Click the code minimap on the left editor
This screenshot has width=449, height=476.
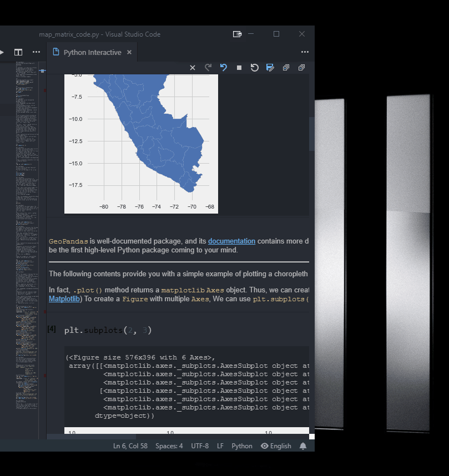[27, 235]
